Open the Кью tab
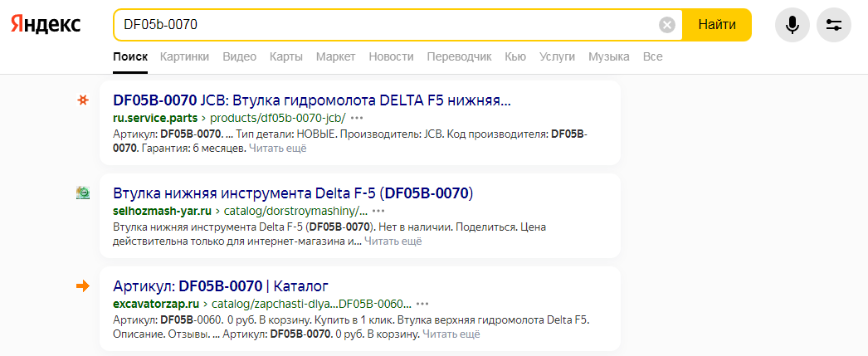This screenshot has height=356, width=868. 515,56
